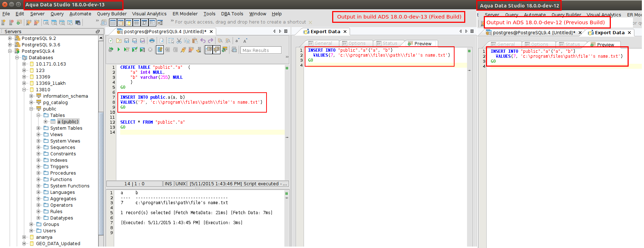Toggle the first outlined results grid button

click(x=209, y=50)
